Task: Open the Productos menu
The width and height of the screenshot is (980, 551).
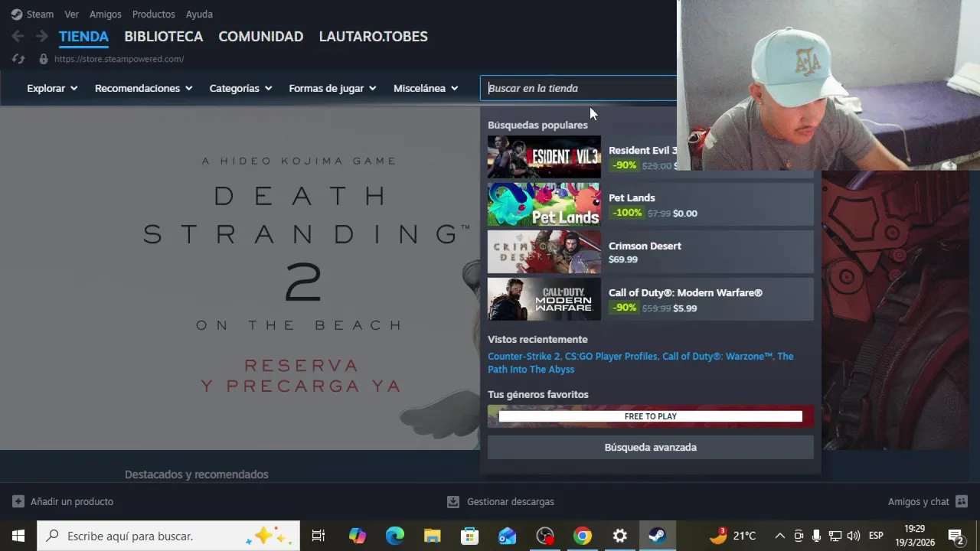Action: [153, 14]
